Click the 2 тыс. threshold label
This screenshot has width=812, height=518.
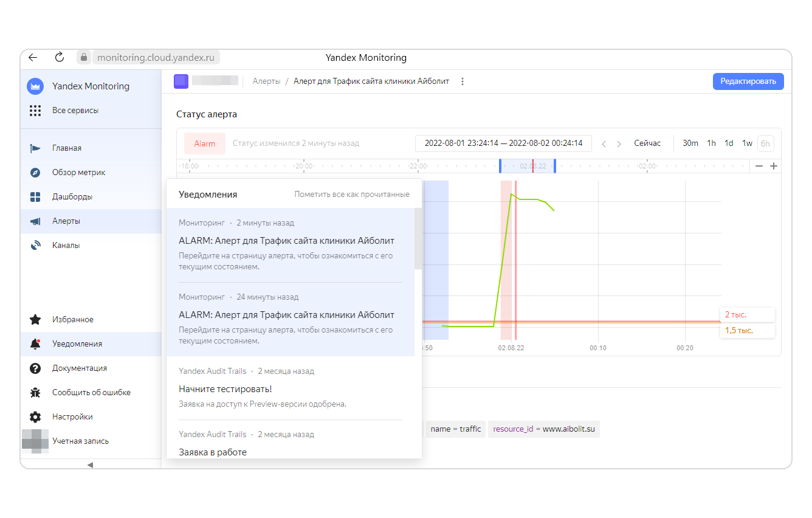(748, 314)
